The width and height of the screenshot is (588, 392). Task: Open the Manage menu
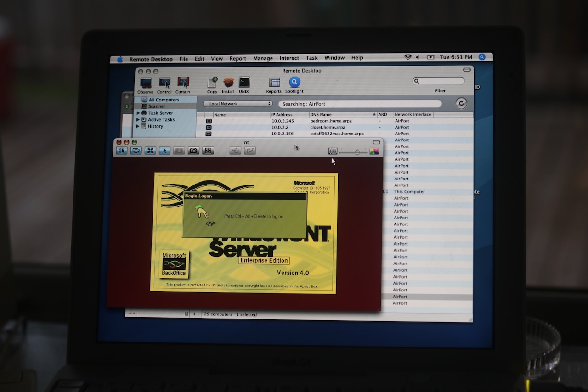pyautogui.click(x=263, y=58)
